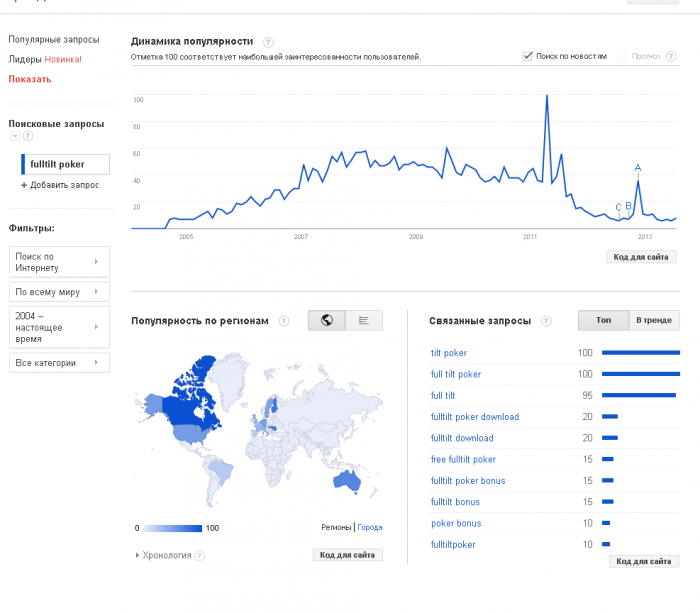Click help icon beside Связанные запросы

tap(546, 321)
